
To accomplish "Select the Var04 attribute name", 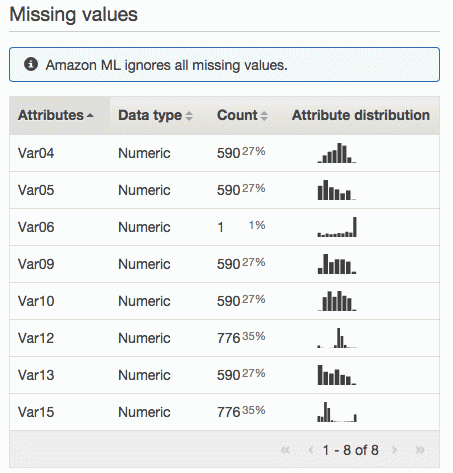I will 36,153.
